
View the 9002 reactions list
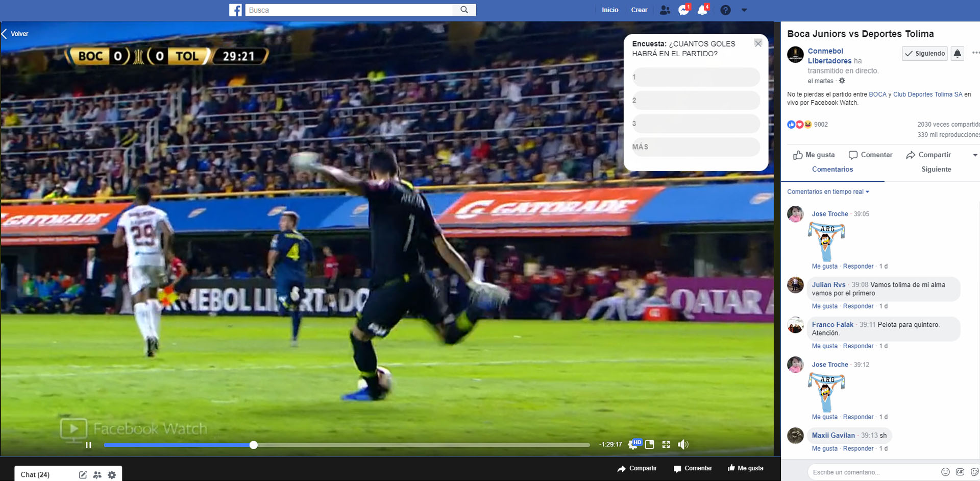point(821,125)
